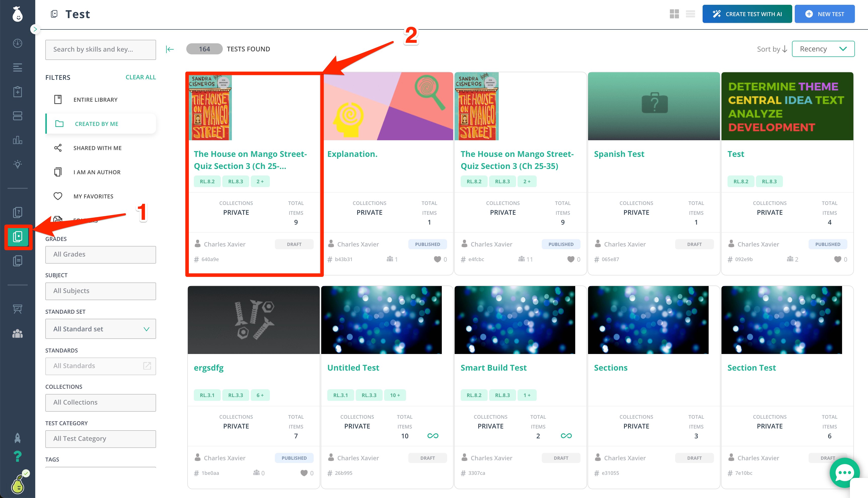Viewport: 868px width, 498px height.
Task: Open the bar chart reports icon in the sidebar
Action: [x=17, y=140]
